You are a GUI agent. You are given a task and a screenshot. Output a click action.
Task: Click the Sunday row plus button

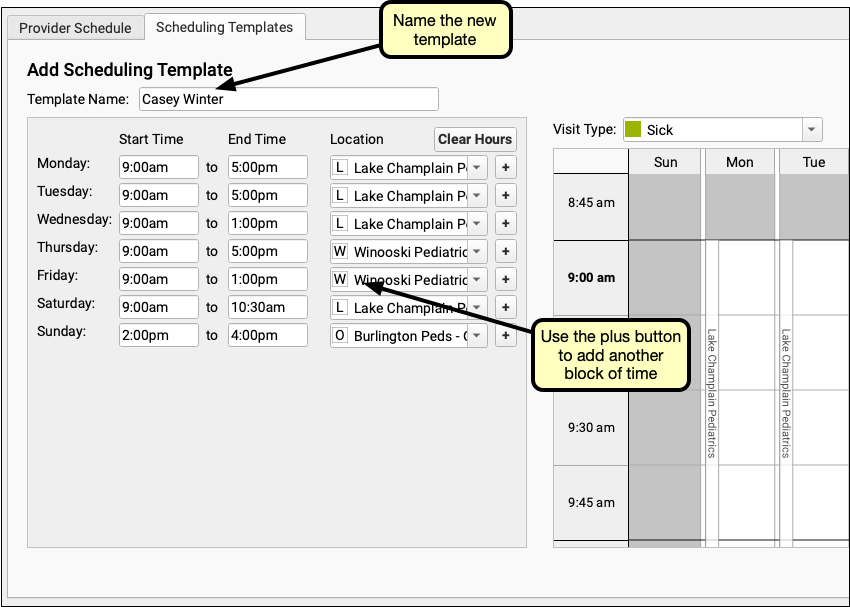505,336
